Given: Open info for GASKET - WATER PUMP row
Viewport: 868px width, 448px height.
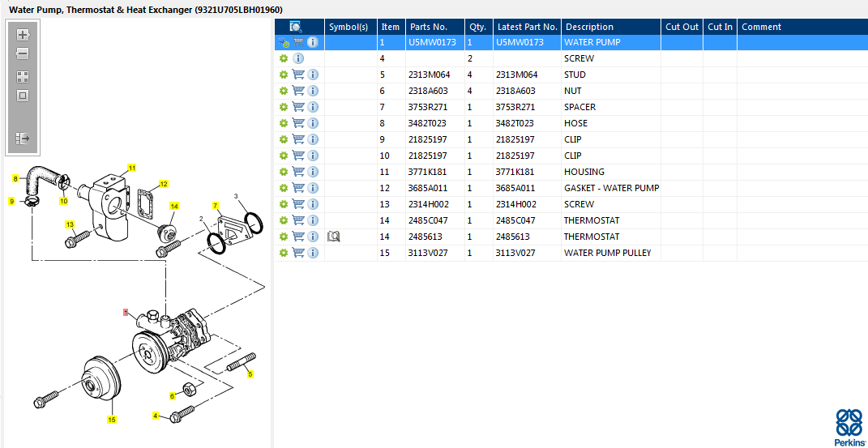Looking at the screenshot, I should click(x=313, y=188).
